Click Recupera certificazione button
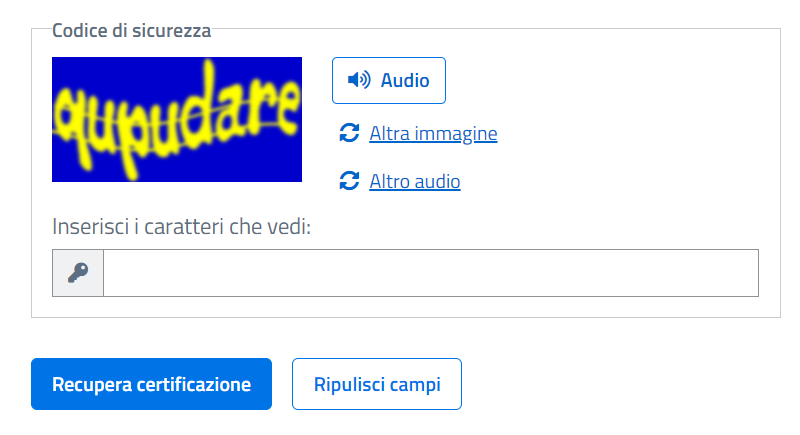 tap(151, 384)
